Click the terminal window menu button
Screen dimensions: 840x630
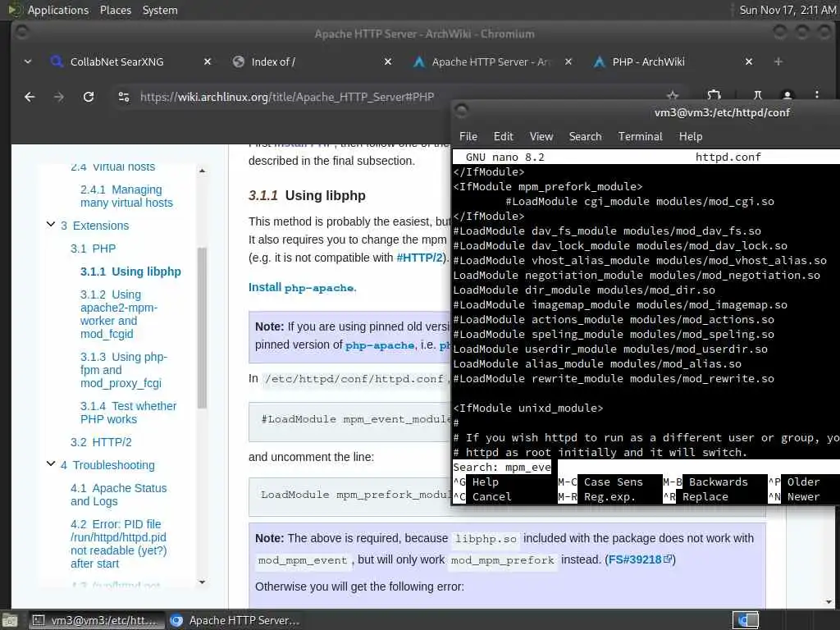point(461,111)
